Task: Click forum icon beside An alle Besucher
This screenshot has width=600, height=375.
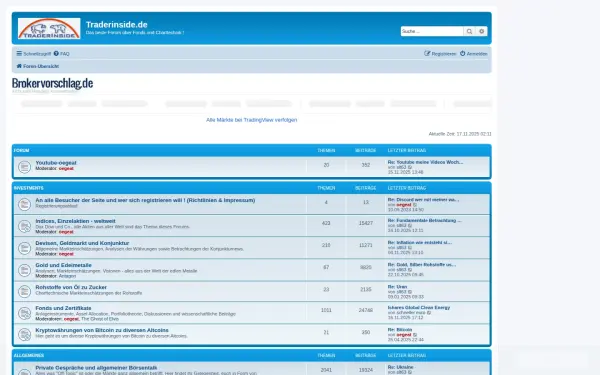Action: coord(24,204)
